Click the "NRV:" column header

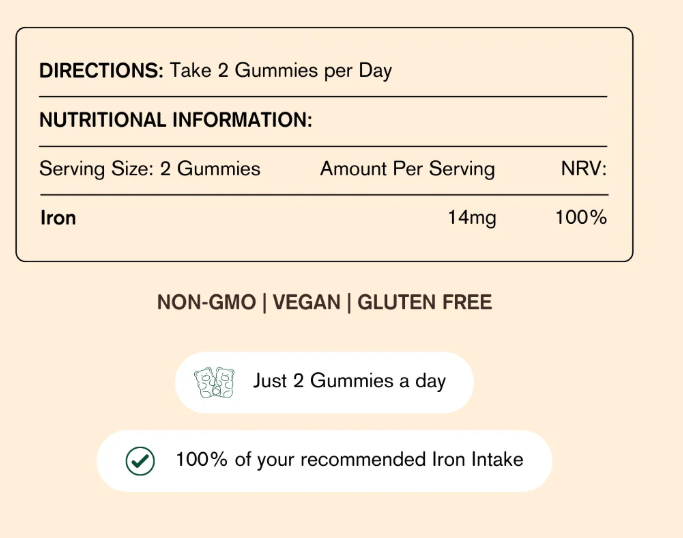pyautogui.click(x=584, y=169)
